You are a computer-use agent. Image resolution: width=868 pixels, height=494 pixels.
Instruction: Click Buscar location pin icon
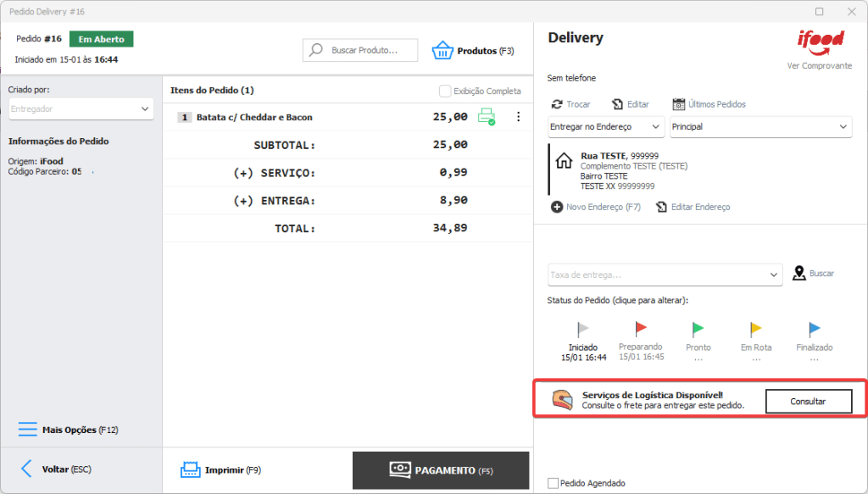798,274
